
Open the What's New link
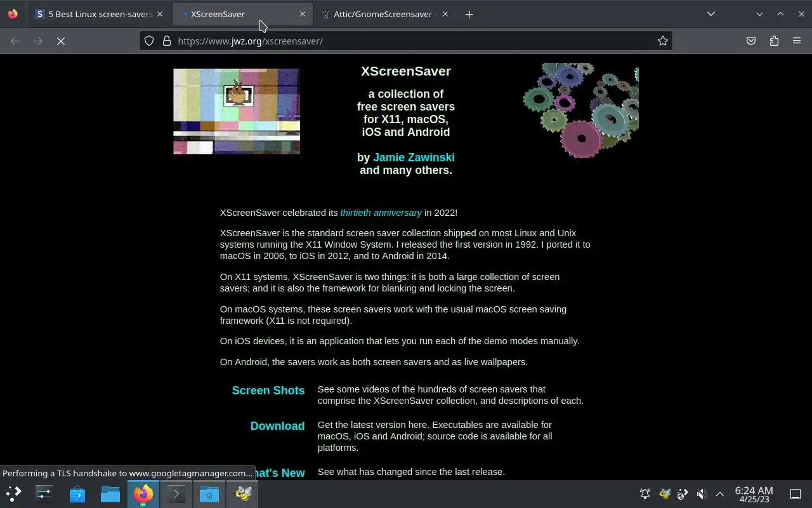pos(279,473)
